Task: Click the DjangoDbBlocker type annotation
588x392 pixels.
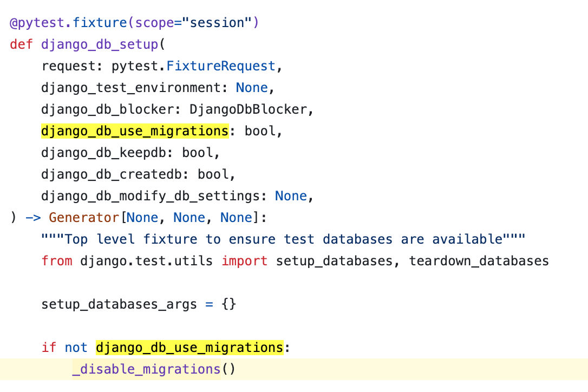Action: (248, 109)
